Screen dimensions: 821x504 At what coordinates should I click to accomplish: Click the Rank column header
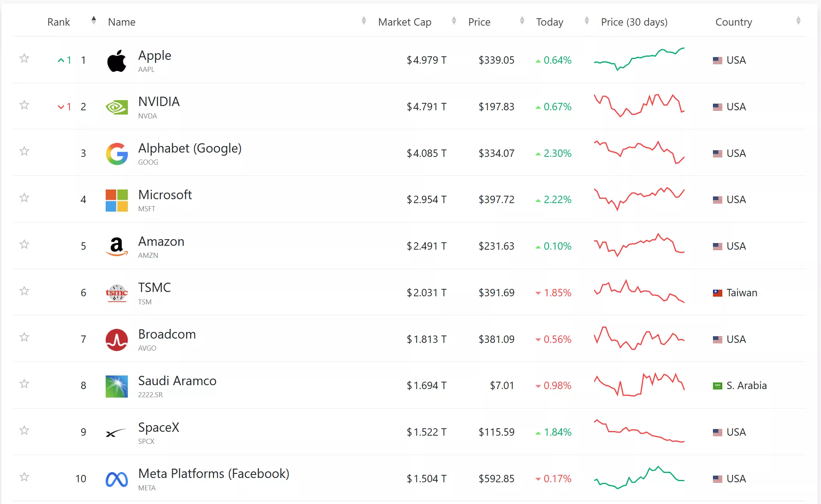pyautogui.click(x=59, y=22)
